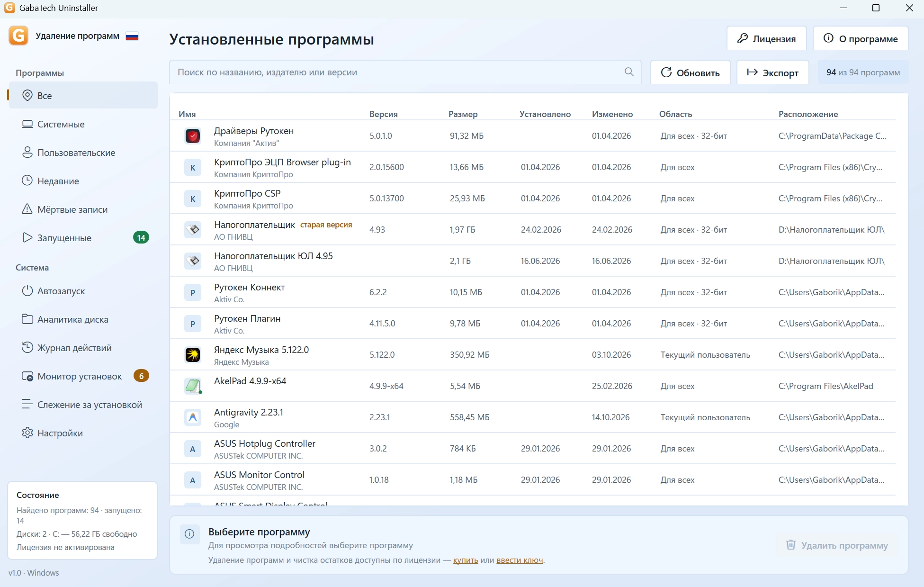Sort by the Имя column header
The image size is (924, 587).
187,114
